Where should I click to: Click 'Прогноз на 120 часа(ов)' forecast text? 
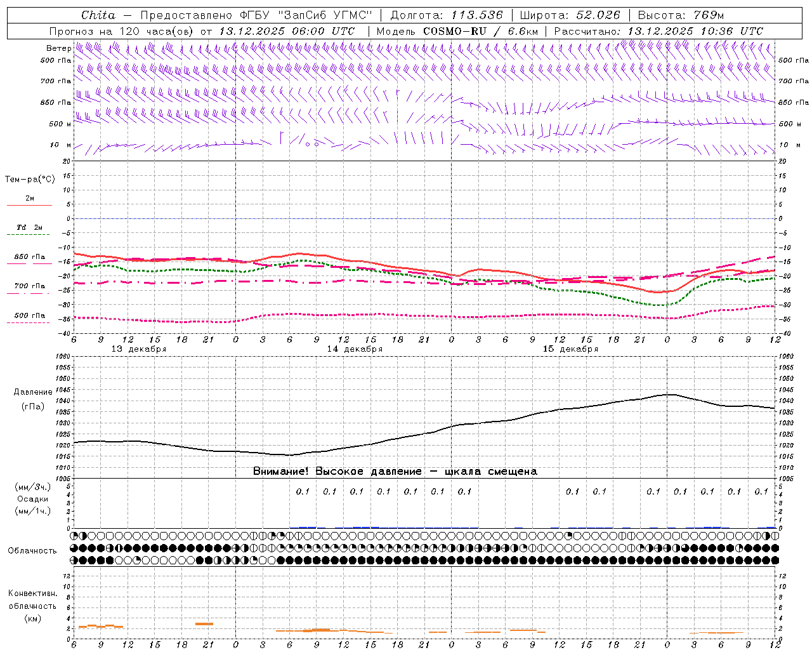122,31
